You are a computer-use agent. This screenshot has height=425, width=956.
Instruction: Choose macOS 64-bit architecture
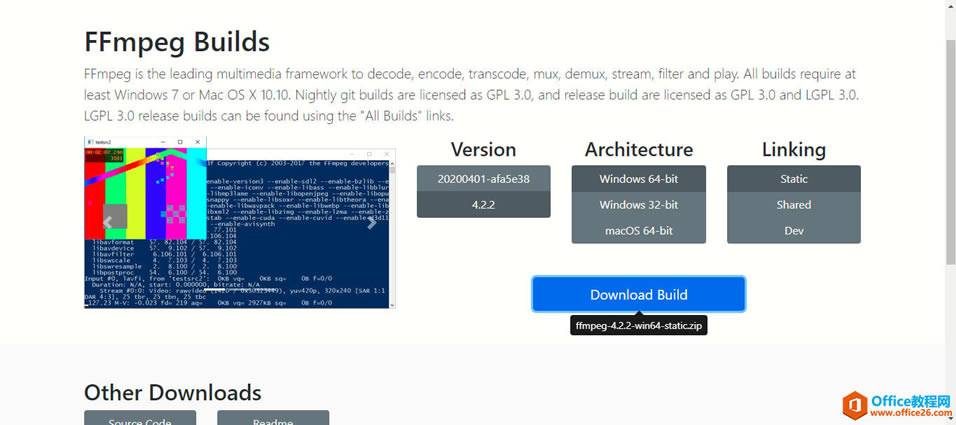pyautogui.click(x=638, y=231)
